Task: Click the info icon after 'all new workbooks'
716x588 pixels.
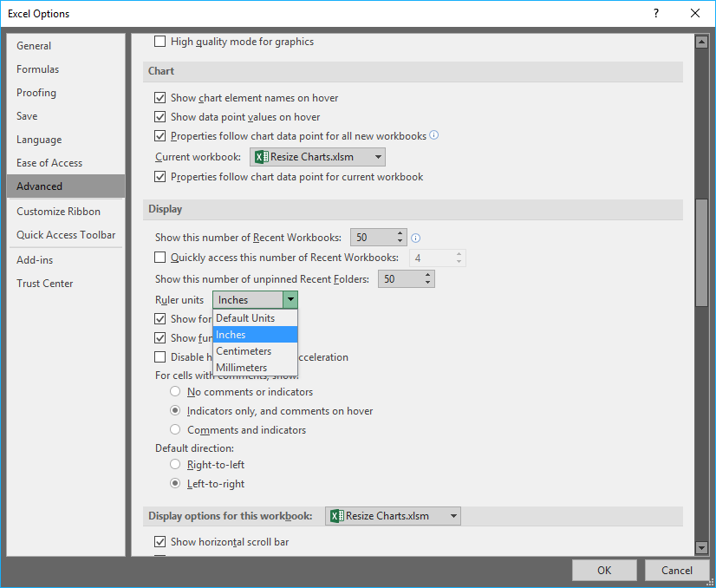Action: [434, 135]
